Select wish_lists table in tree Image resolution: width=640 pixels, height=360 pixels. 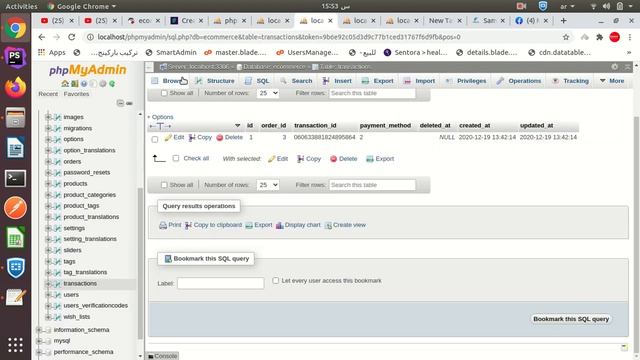pyautogui.click(x=77, y=317)
